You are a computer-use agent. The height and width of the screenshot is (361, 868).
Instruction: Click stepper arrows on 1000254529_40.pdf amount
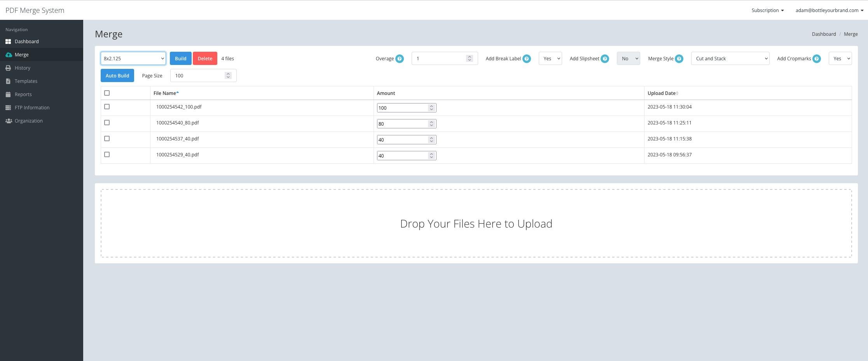[x=431, y=156]
